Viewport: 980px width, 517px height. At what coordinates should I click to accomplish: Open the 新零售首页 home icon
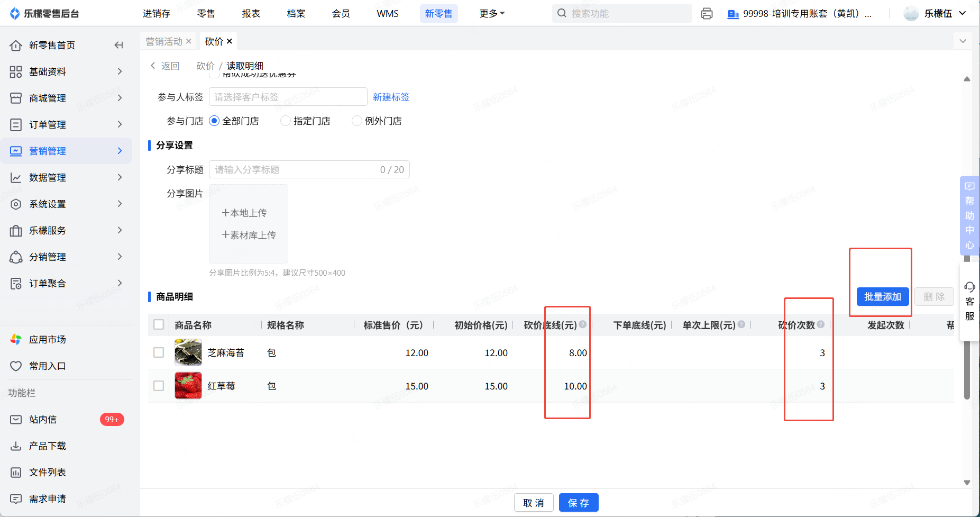[16, 46]
